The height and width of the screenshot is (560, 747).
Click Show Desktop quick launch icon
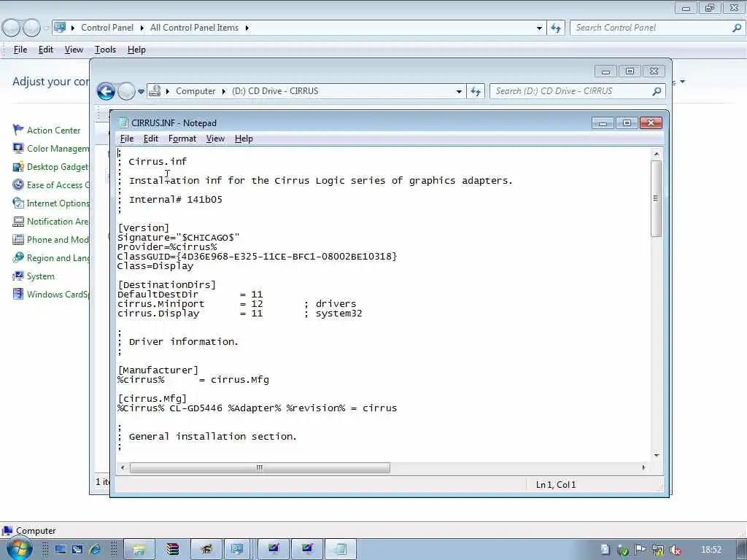point(61,550)
